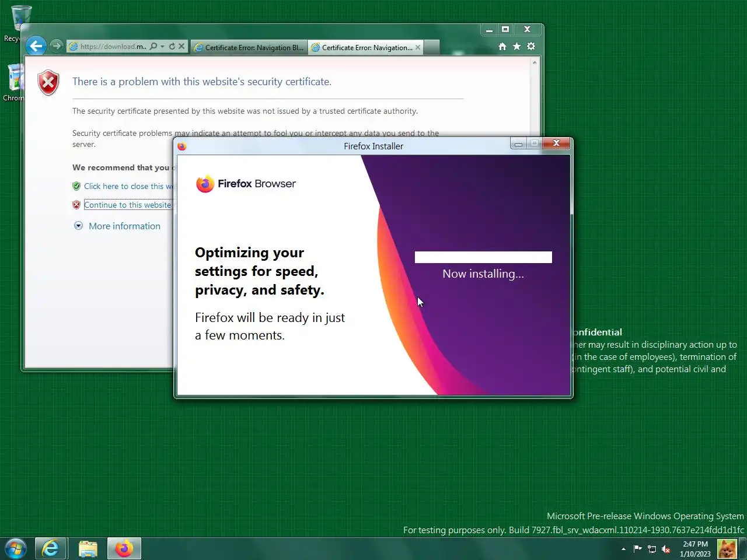Image resolution: width=747 pixels, height=560 pixels.
Task: Minimize the Firefox Installer window
Action: [518, 143]
